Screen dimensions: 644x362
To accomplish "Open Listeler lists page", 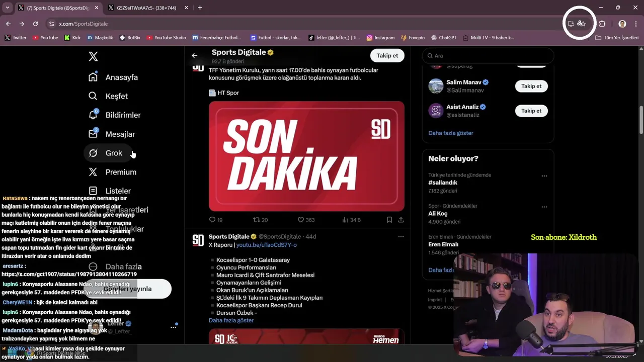I will tap(110, 191).
